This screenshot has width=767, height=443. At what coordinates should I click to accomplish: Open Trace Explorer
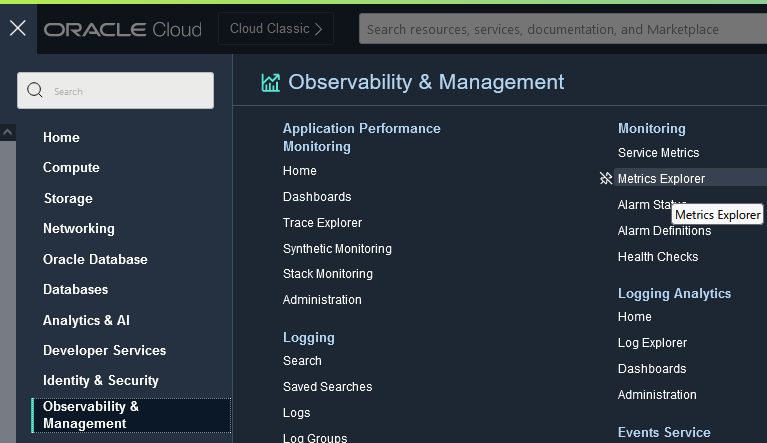click(x=322, y=222)
